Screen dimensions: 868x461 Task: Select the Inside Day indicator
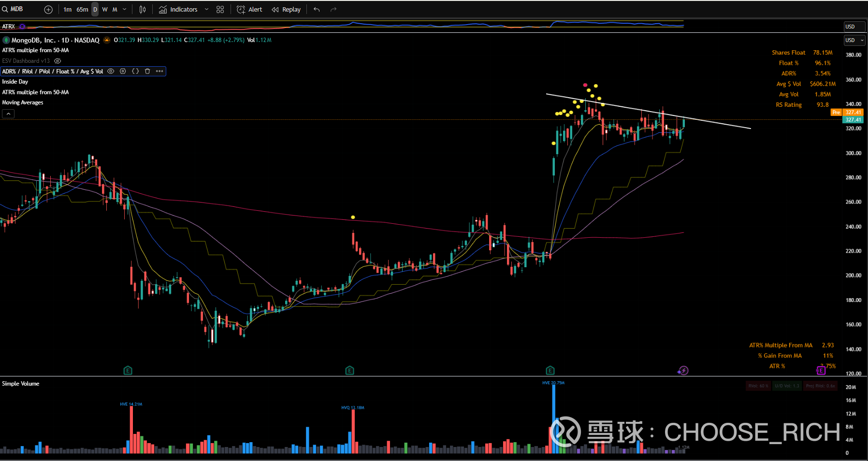pyautogui.click(x=15, y=82)
